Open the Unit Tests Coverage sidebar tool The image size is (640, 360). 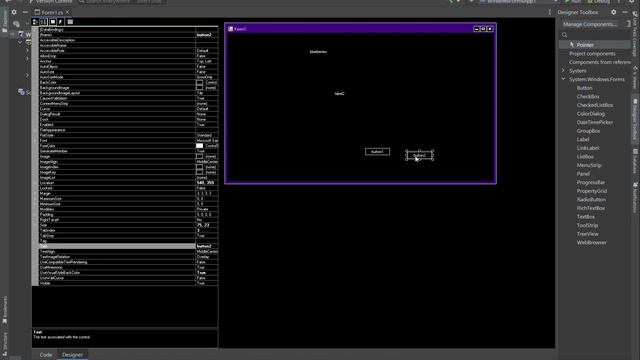pos(635,35)
